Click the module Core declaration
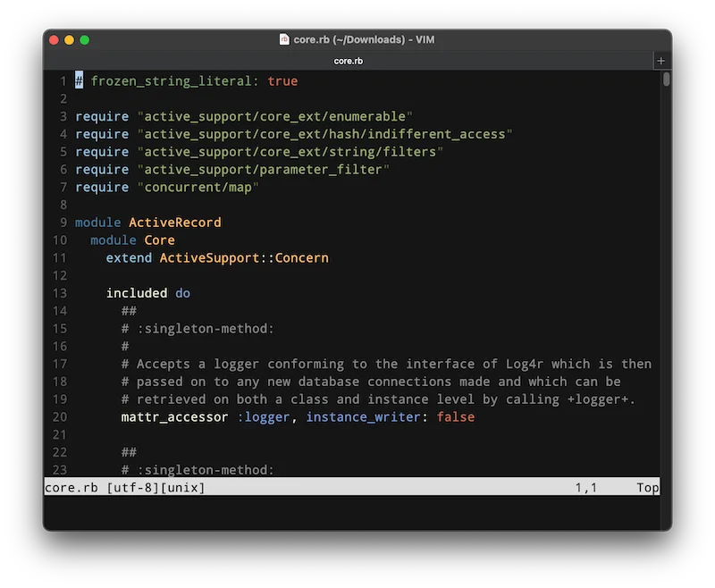This screenshot has width=715, height=588. coord(134,239)
